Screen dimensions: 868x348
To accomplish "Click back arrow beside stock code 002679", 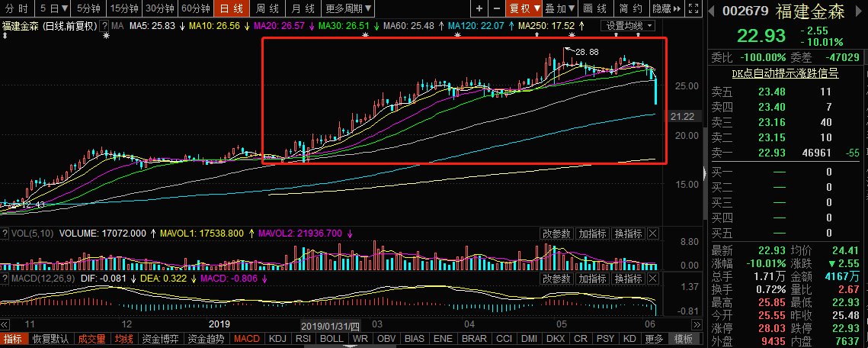I will (x=711, y=10).
